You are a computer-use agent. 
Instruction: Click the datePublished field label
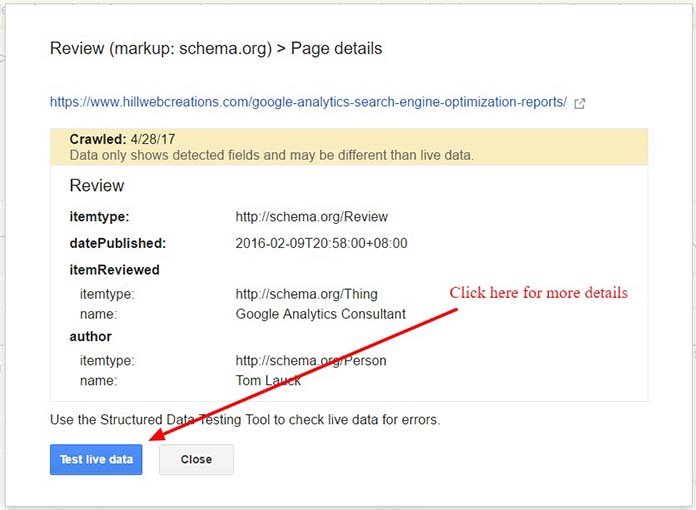pyautogui.click(x=117, y=243)
